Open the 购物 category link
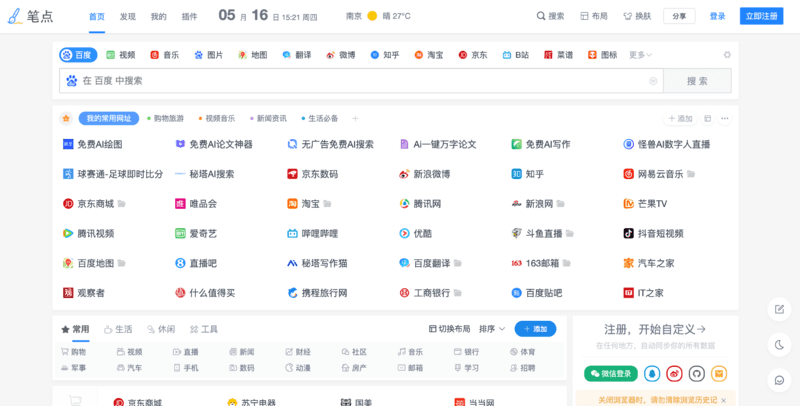800x406 pixels. 73,352
